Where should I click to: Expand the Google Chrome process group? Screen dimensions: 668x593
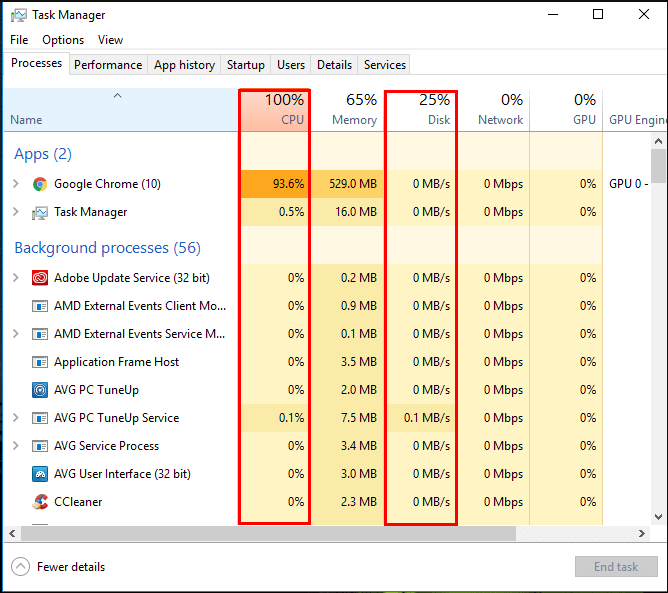tap(16, 184)
